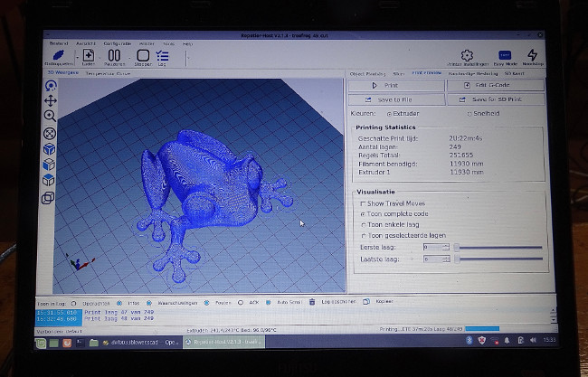Select the rotate view tool

(x=50, y=85)
